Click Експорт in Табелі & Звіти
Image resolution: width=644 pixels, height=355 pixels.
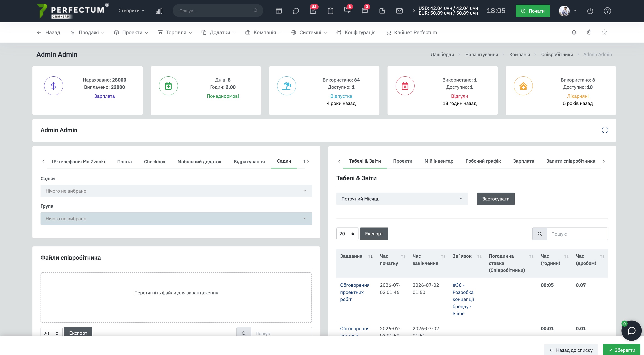click(x=374, y=234)
